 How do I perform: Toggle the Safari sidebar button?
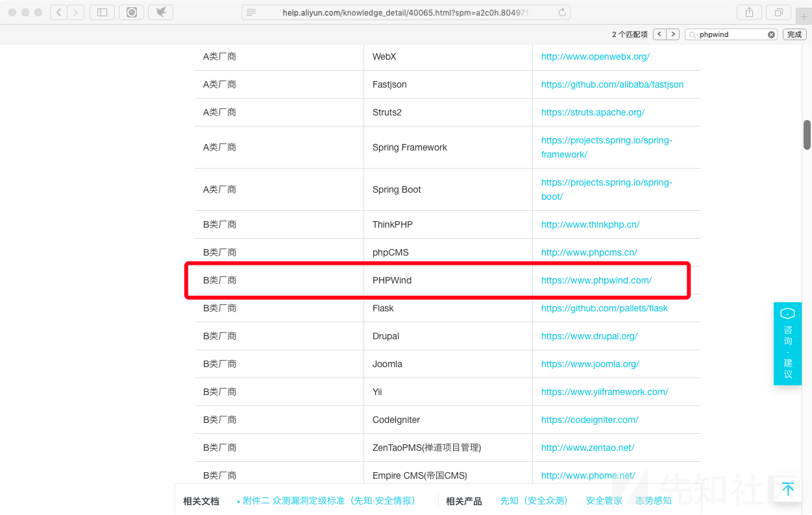pyautogui.click(x=102, y=12)
